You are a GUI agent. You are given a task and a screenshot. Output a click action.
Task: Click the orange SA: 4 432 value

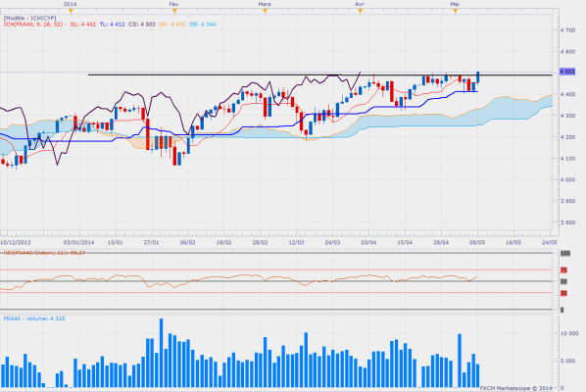click(171, 24)
